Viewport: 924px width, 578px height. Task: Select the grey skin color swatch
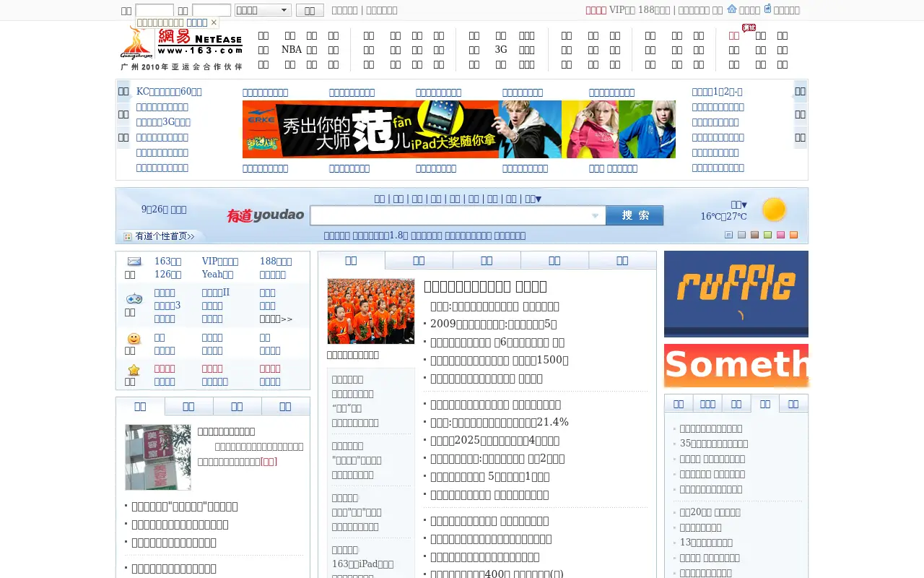point(741,235)
